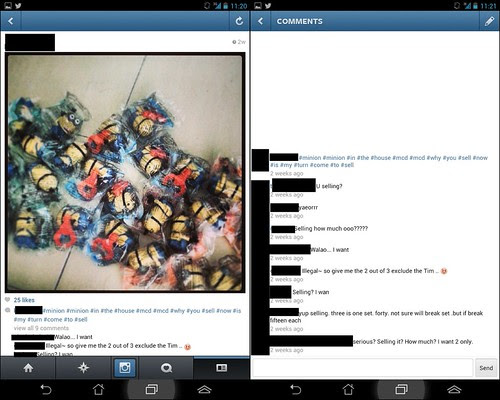The height and width of the screenshot is (400, 500).
Task: Tap the Send button
Action: [x=486, y=368]
